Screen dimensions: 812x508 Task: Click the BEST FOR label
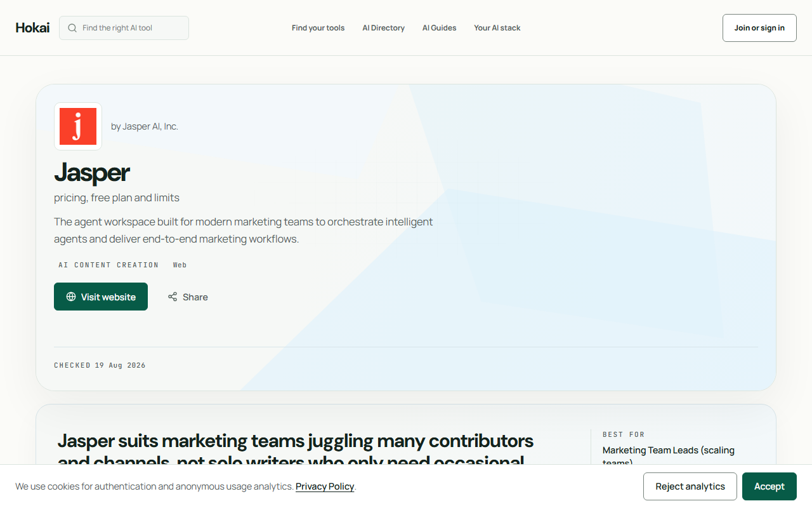point(624,434)
